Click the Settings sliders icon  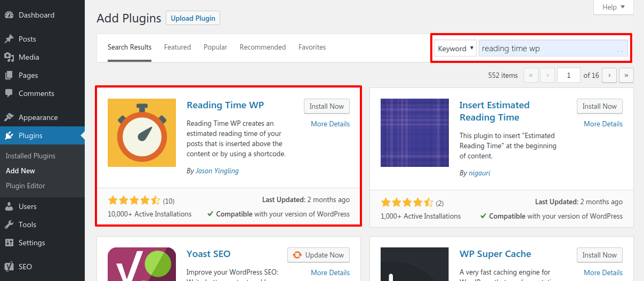9,243
